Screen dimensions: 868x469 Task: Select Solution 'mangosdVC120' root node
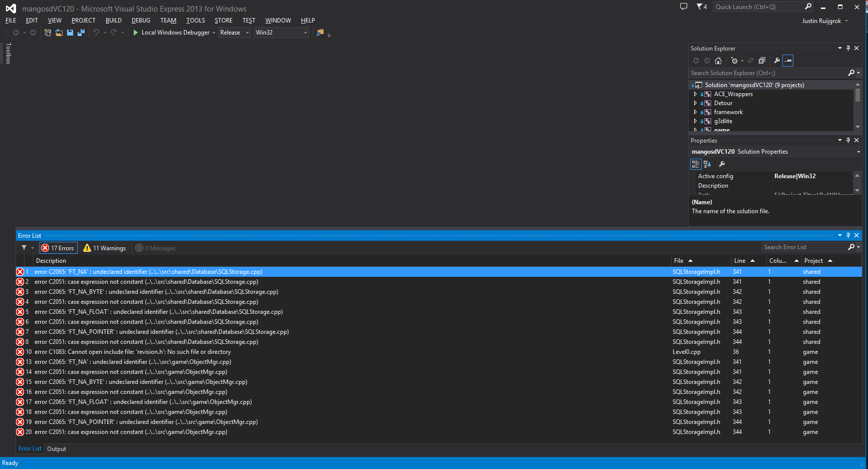(x=754, y=85)
